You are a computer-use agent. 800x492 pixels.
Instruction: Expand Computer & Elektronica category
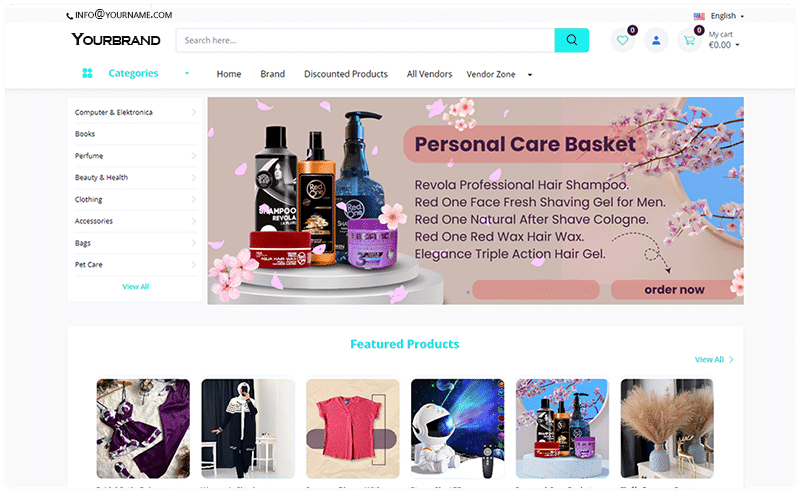194,112
